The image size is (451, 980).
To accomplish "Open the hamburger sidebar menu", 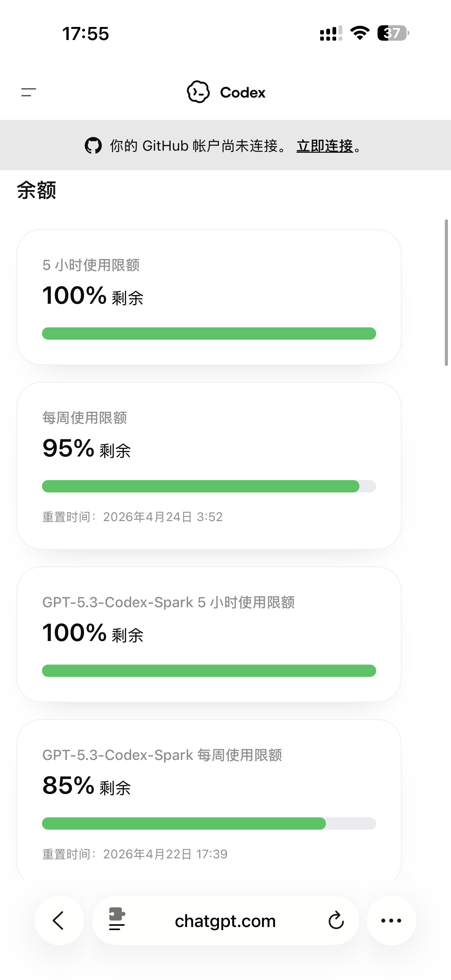I will [x=28, y=92].
